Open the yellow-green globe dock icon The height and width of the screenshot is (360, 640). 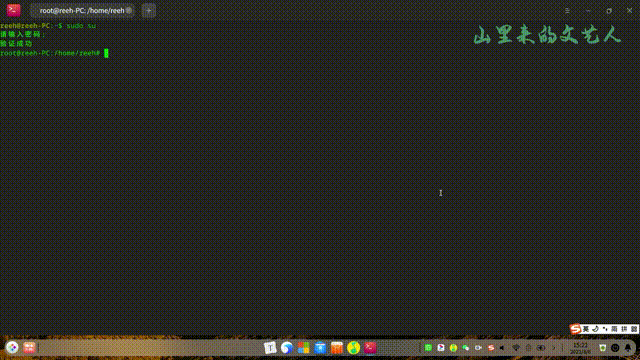click(353, 348)
